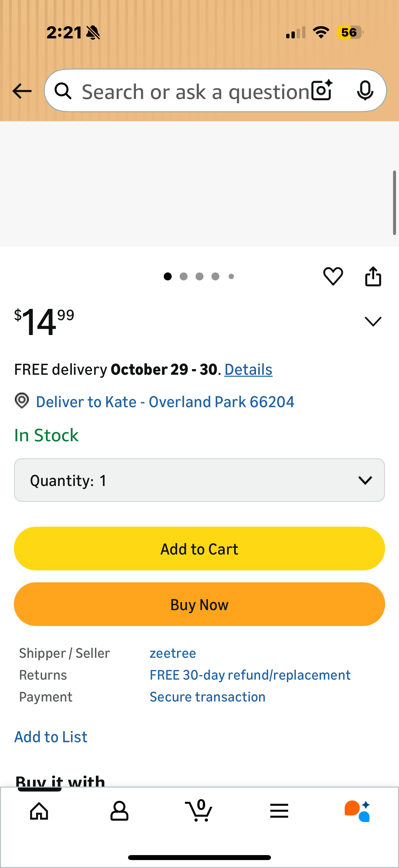Open delivery Details link
Viewport: 399px width, 868px height.
pos(248,370)
